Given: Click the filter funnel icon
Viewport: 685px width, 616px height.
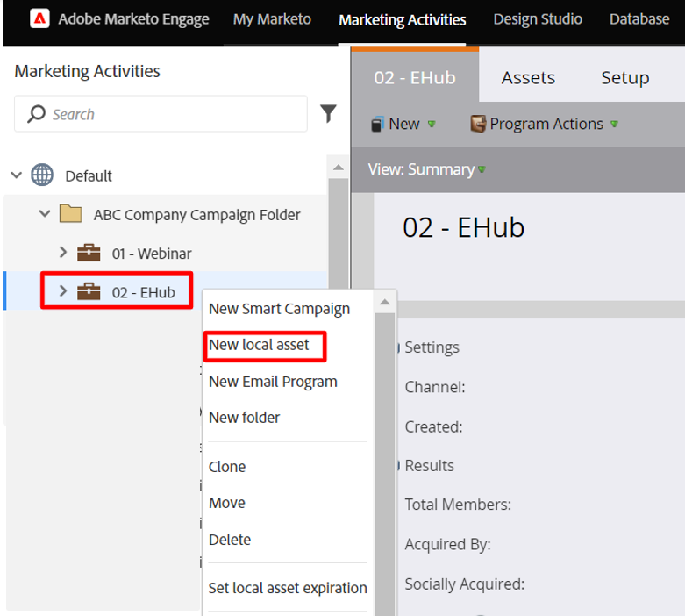Looking at the screenshot, I should point(328,114).
